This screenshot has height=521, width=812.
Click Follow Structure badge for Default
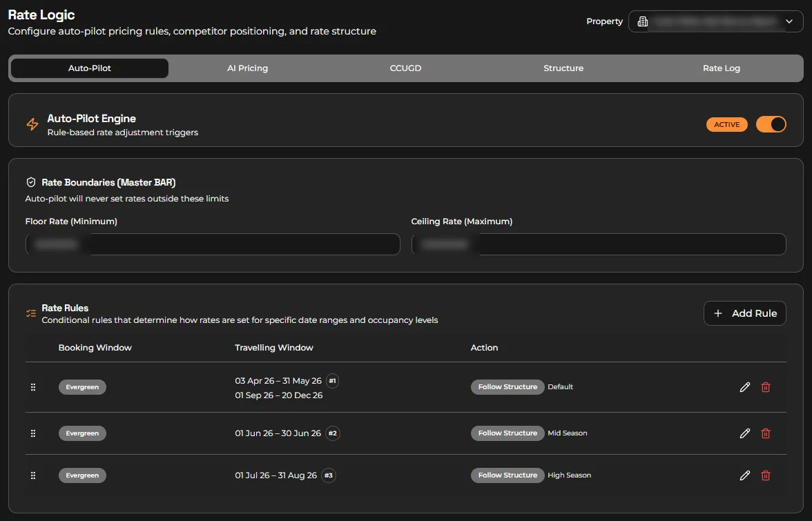tap(507, 387)
